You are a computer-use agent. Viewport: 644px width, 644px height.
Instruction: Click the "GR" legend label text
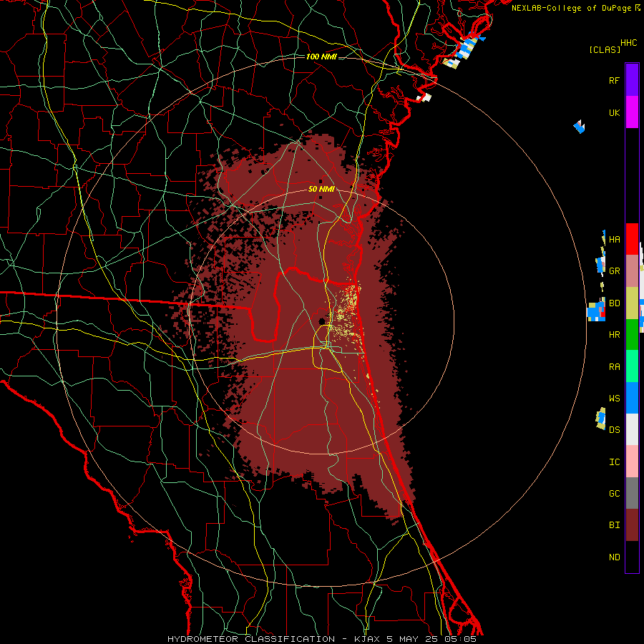(614, 271)
